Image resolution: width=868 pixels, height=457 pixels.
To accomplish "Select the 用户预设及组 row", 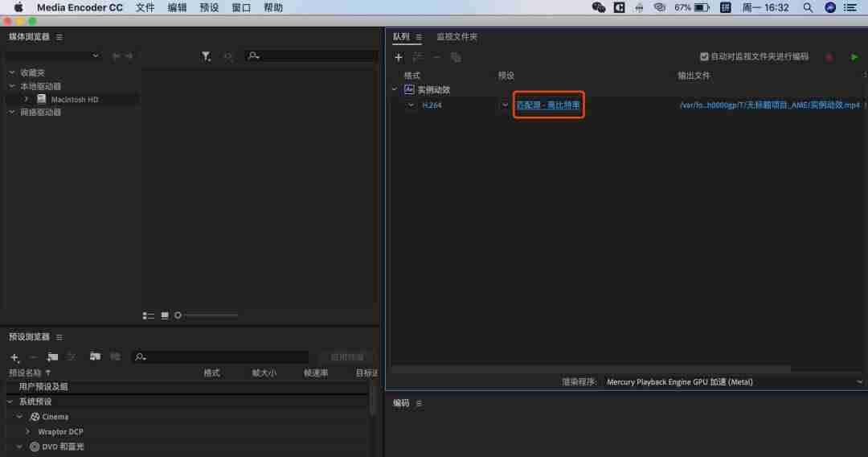I will tap(187, 387).
